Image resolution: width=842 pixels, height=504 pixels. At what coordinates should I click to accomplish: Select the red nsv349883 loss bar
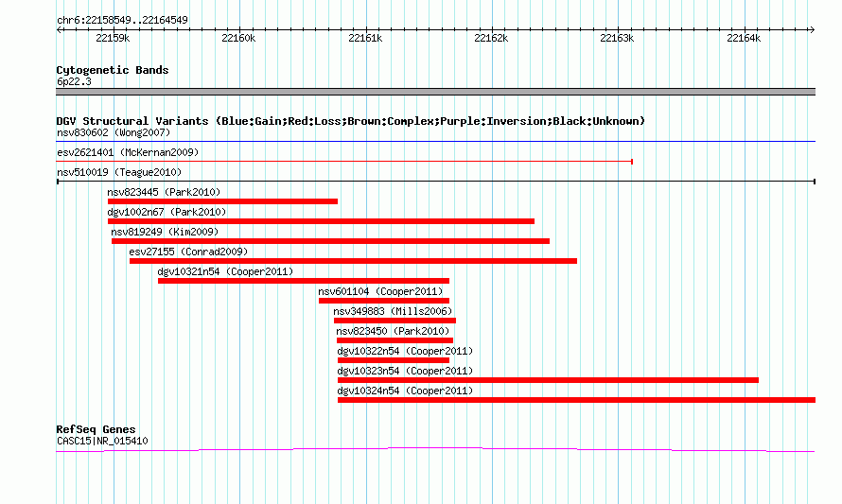[395, 321]
